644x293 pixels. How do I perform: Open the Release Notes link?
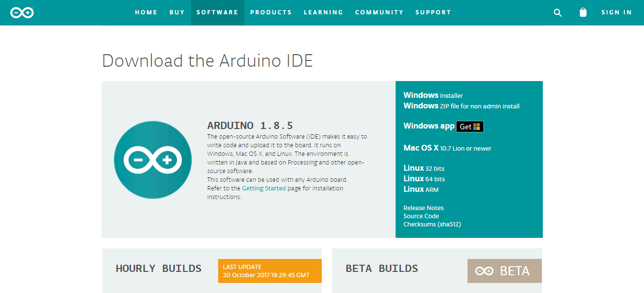click(423, 208)
